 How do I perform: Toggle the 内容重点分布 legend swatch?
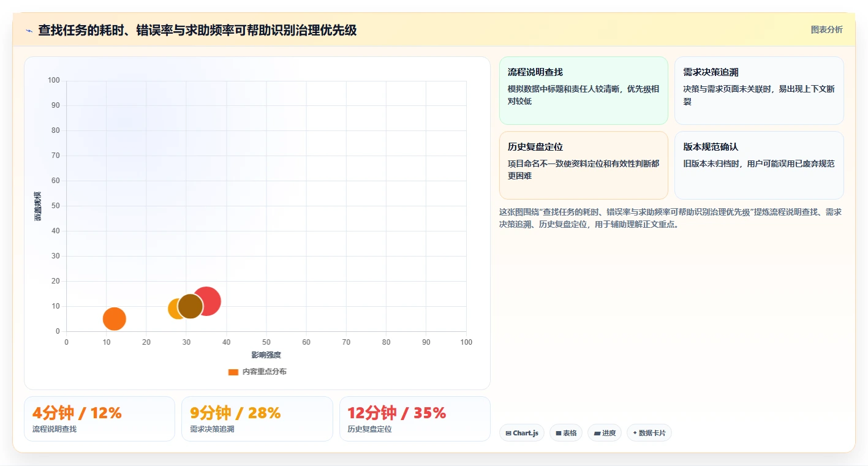pos(233,372)
